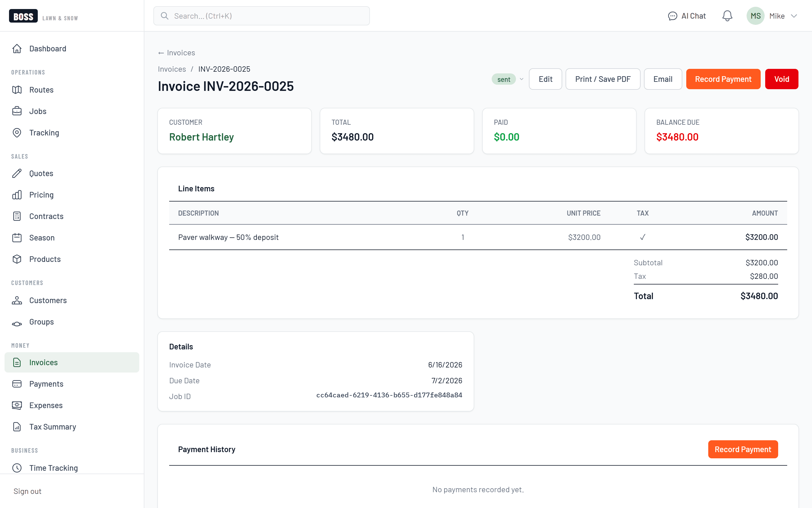Click the Due Date value 7/2/2026
Screen dimensions: 812x508
click(x=447, y=381)
